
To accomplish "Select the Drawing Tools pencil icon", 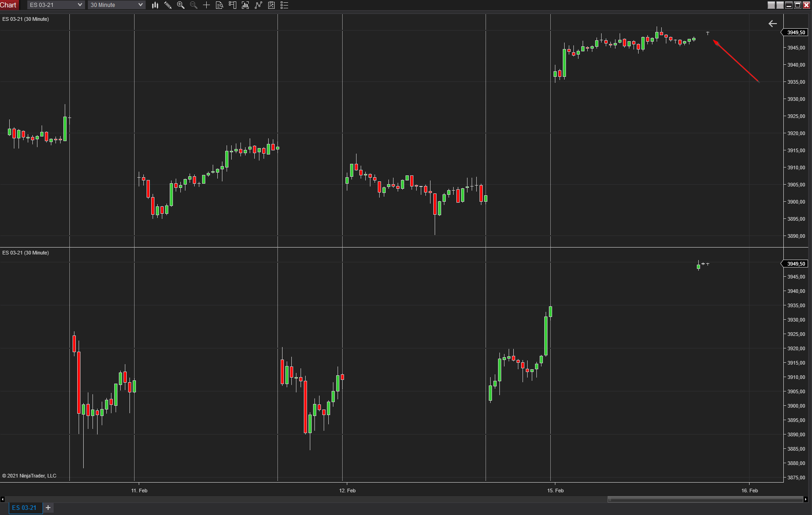I will pos(168,5).
